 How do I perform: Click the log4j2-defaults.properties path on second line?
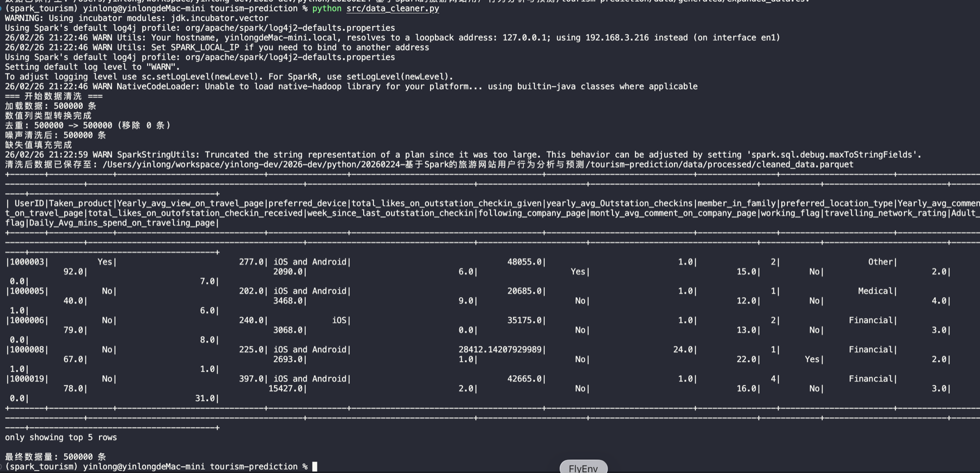(x=290, y=28)
